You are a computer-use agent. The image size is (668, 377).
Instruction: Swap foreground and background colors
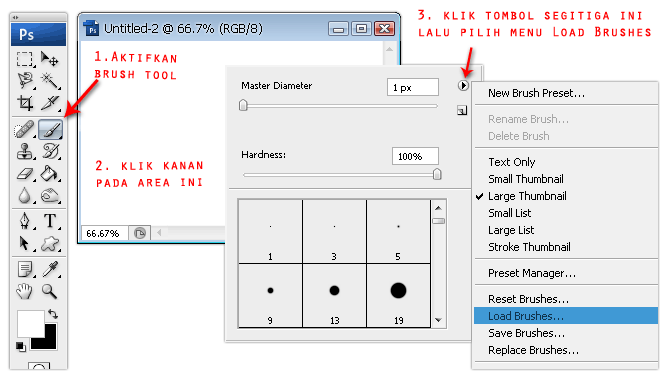pyautogui.click(x=53, y=314)
